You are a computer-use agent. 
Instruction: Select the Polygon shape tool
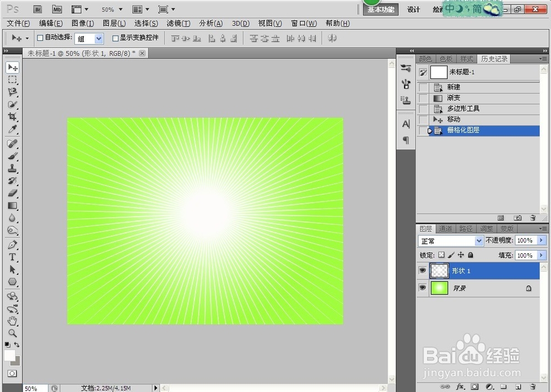13,282
